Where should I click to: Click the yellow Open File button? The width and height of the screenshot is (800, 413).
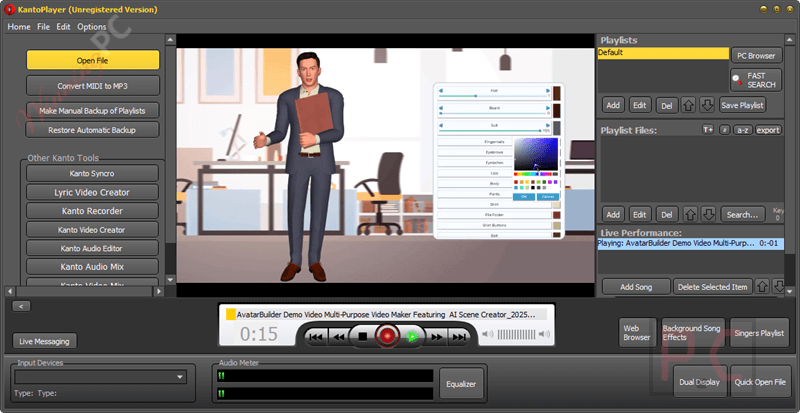(92, 60)
